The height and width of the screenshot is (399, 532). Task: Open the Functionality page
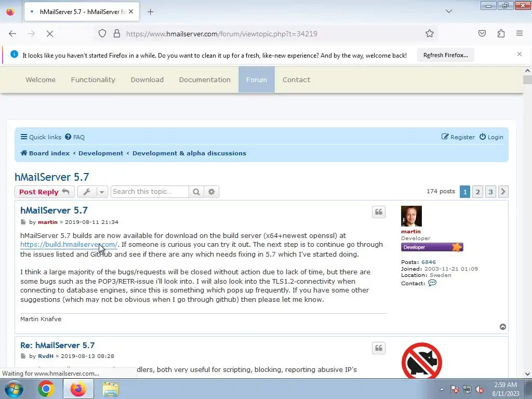click(93, 79)
